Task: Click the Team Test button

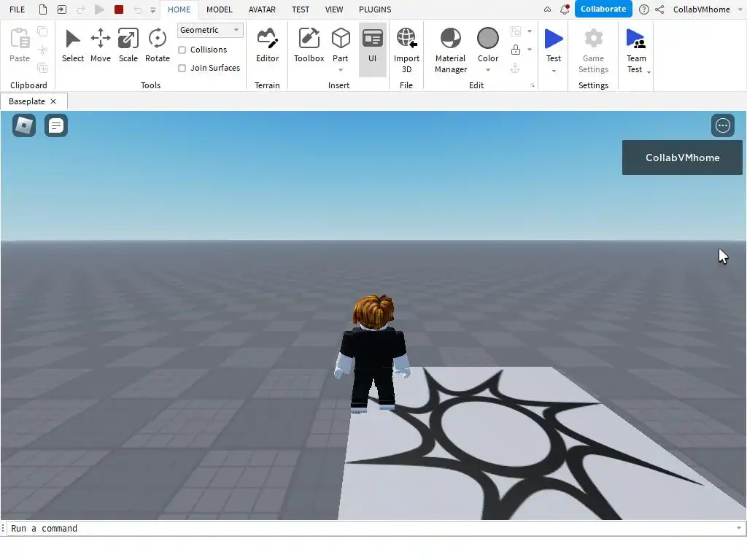Action: click(x=636, y=50)
